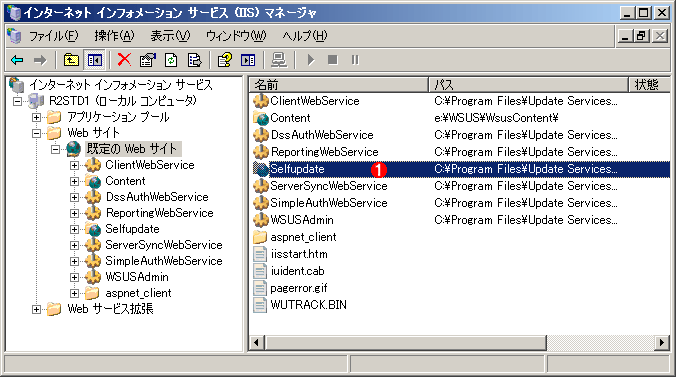The image size is (676, 377).
Task: Click the e:¥WSUS¥WsusContent¥ path cell
Action: 496,118
